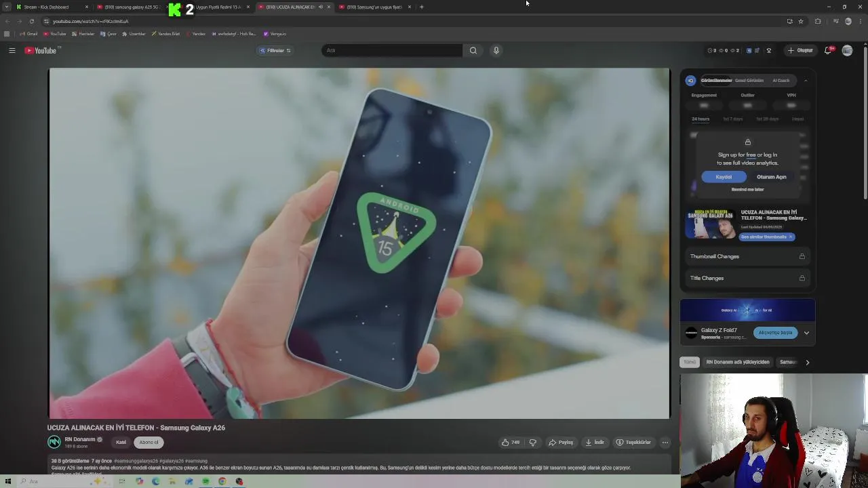Switch to Stream - Kick Dashboard tab

52,7
